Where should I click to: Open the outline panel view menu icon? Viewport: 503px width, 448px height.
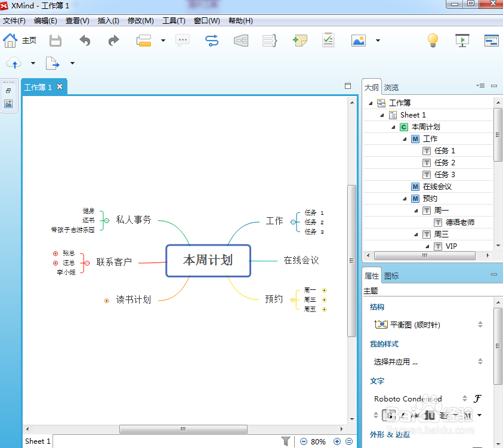point(480,86)
